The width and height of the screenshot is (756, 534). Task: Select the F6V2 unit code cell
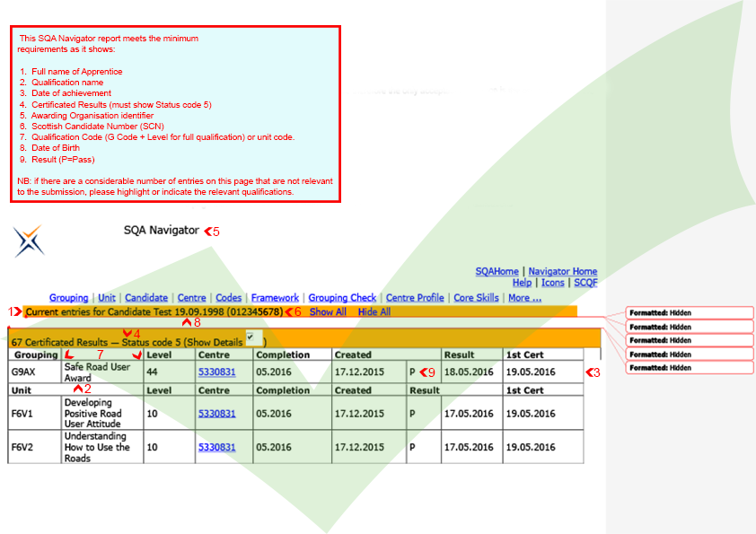point(35,447)
